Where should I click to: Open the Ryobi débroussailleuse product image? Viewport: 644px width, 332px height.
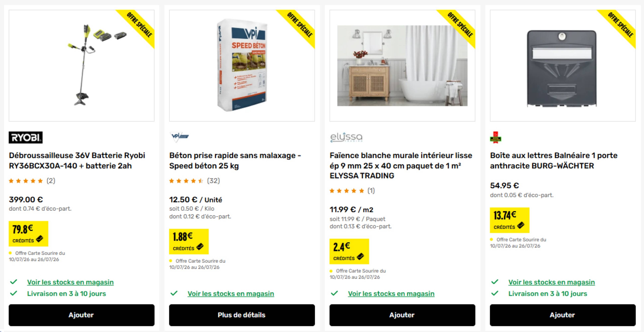click(81, 66)
